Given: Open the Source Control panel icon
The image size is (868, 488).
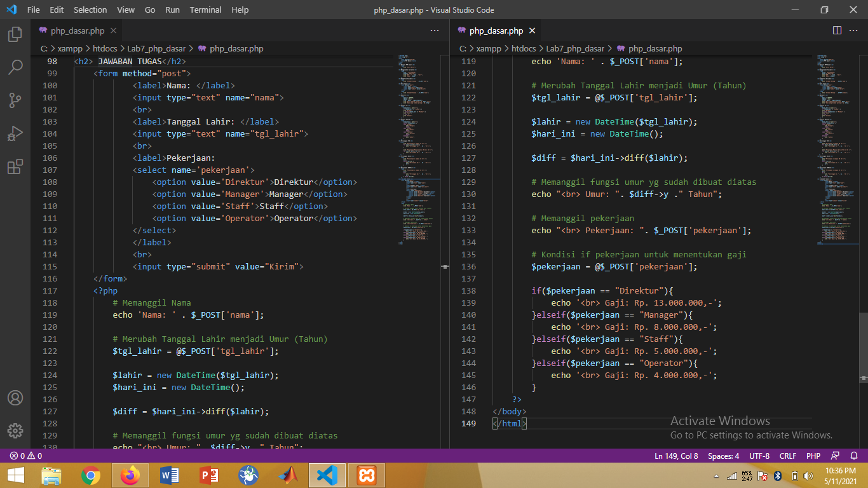Looking at the screenshot, I should 15,100.
